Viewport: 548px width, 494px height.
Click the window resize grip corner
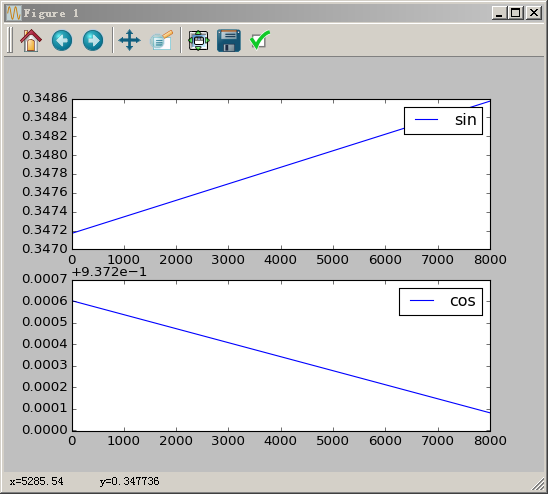coord(537,484)
